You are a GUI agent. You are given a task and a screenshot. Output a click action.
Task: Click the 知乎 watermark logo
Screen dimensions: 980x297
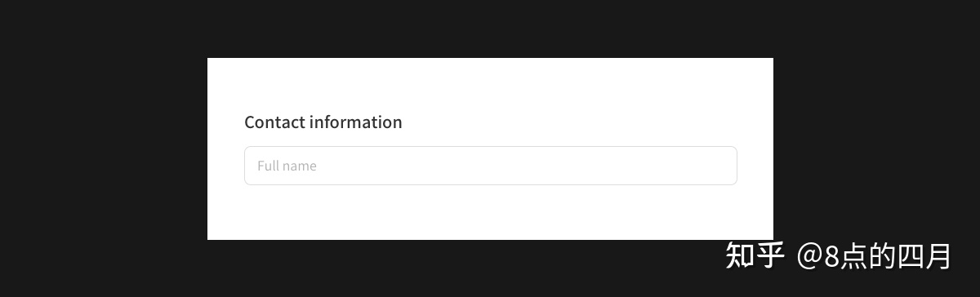(x=755, y=255)
